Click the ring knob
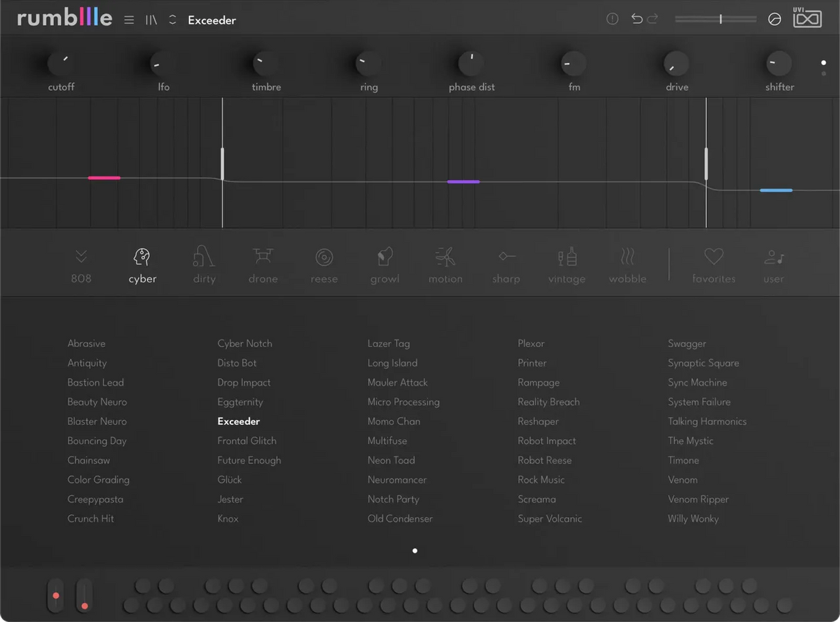840x622 pixels. point(369,64)
